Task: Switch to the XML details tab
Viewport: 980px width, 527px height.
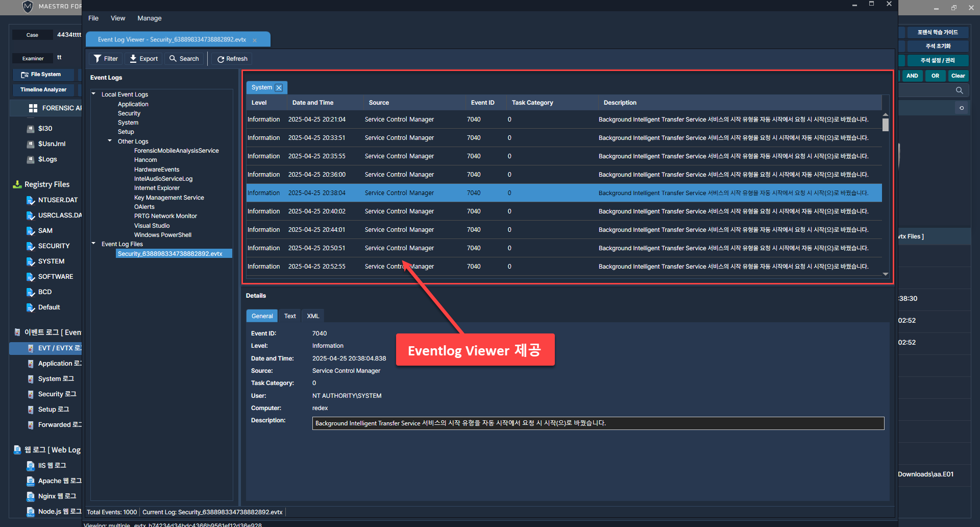Action: [x=313, y=316]
